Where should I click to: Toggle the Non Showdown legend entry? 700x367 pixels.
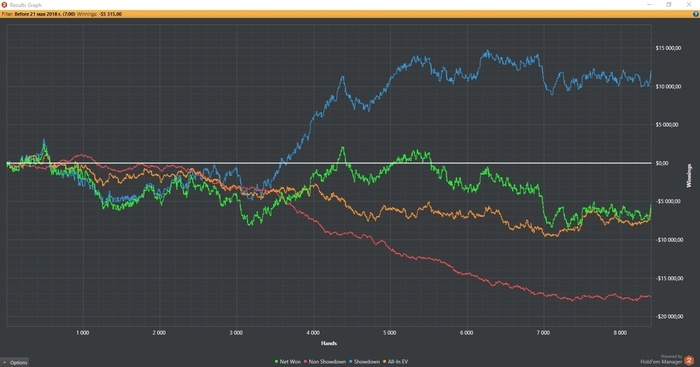(325, 362)
